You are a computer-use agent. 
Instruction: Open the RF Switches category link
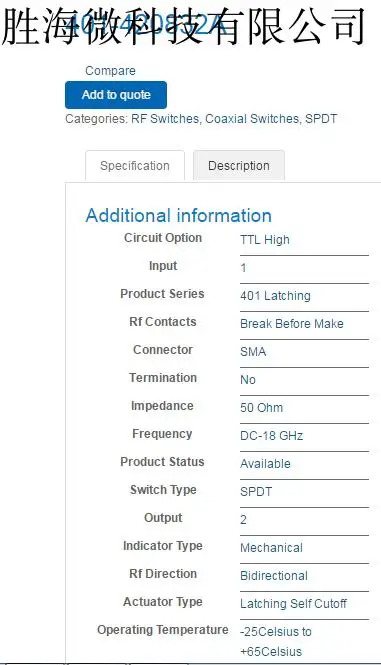(165, 119)
